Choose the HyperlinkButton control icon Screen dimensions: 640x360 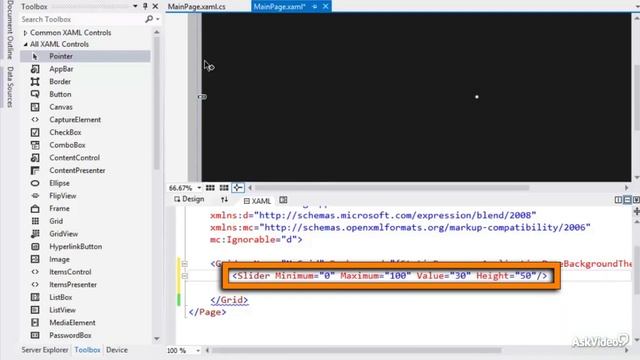(35, 247)
